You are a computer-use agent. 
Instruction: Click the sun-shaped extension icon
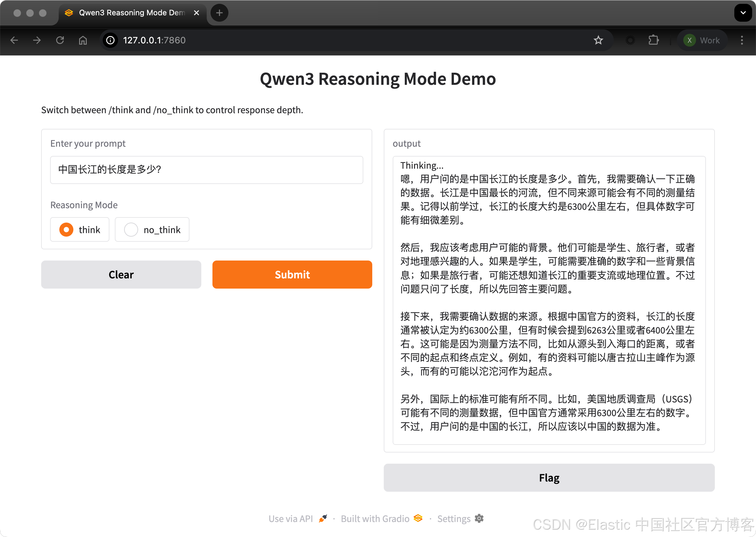point(630,40)
